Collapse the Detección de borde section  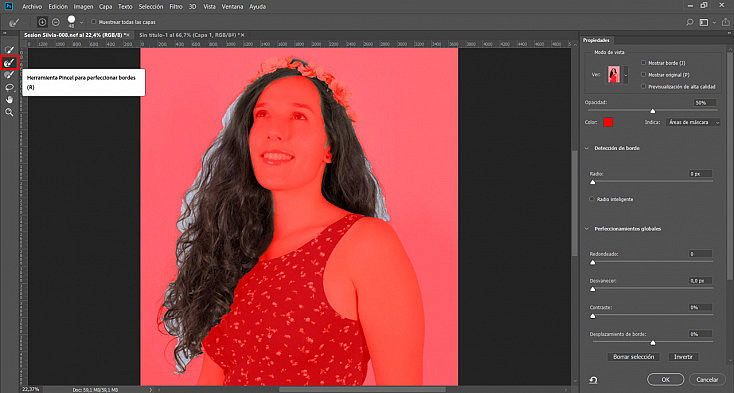click(587, 148)
